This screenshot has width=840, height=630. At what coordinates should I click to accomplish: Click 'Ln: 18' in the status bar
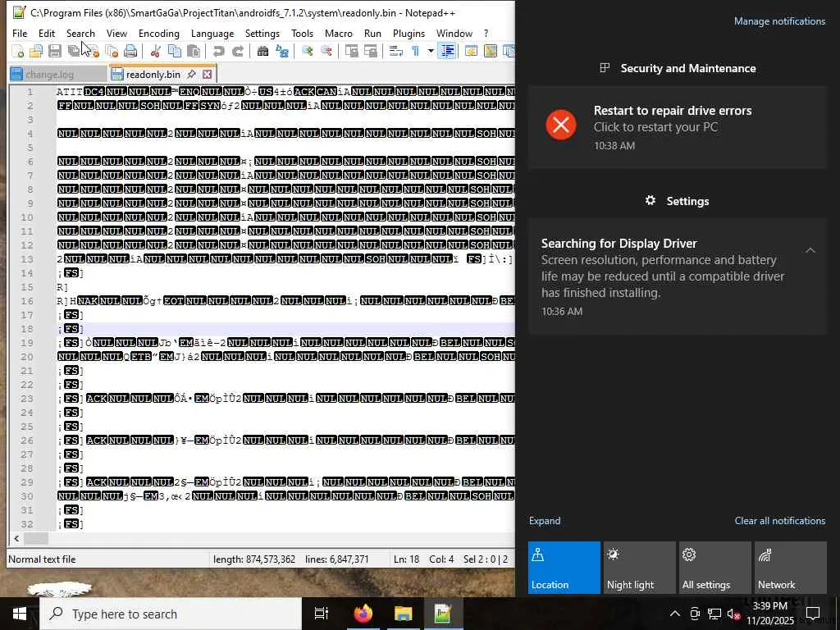406,559
